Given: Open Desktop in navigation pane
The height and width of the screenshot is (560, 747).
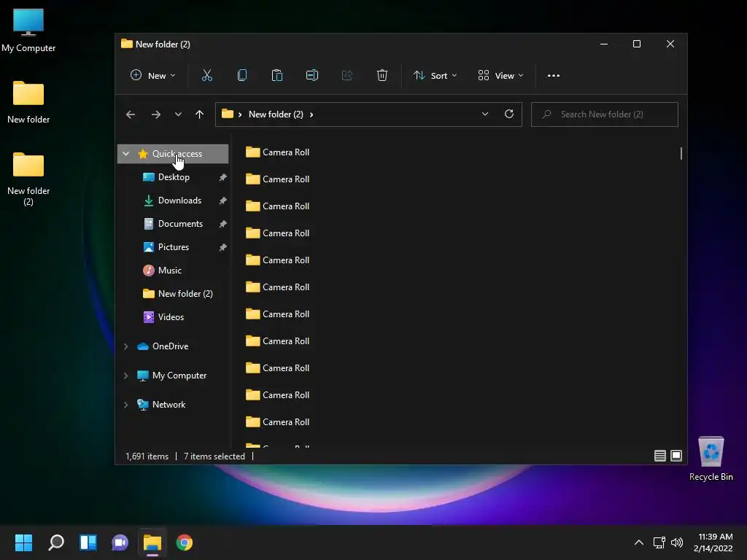Looking at the screenshot, I should point(174,177).
